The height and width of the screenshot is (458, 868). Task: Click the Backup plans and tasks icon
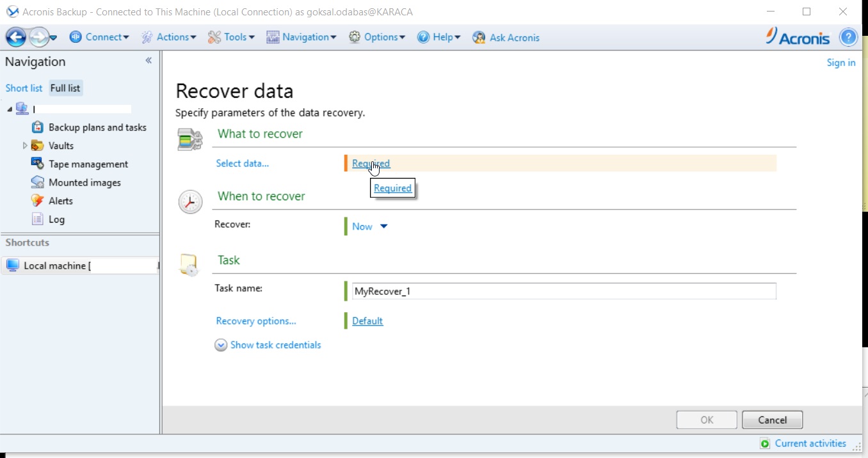click(x=38, y=127)
